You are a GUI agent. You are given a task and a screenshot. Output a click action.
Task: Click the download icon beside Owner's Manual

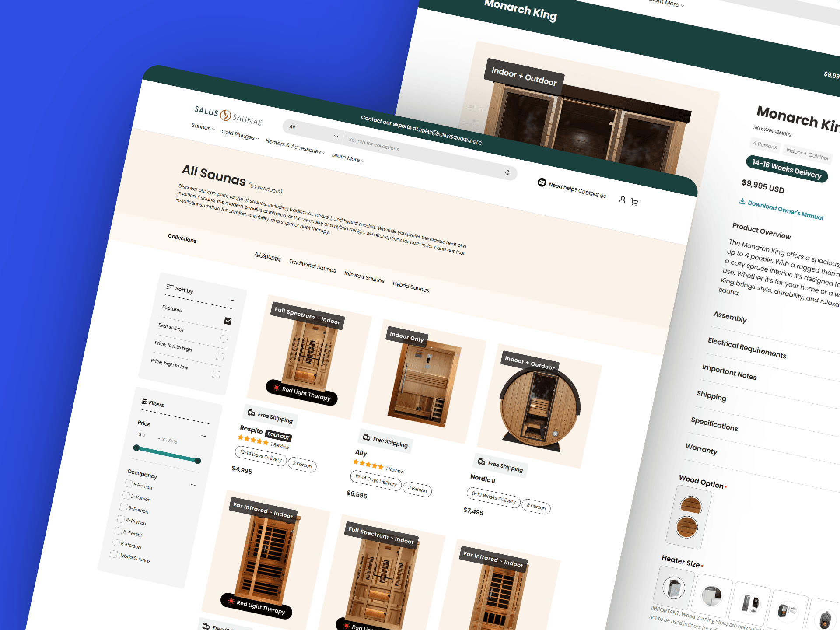tap(742, 201)
